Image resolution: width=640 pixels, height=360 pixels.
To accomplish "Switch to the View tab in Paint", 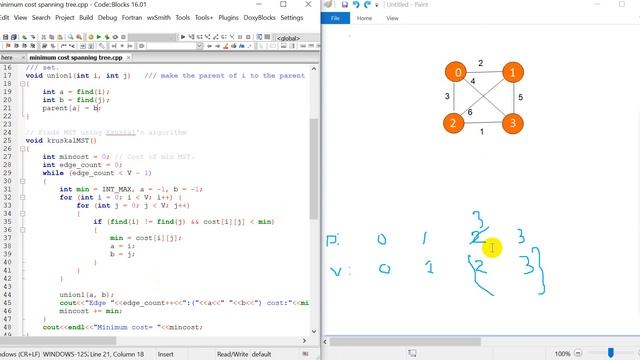I will point(392,18).
